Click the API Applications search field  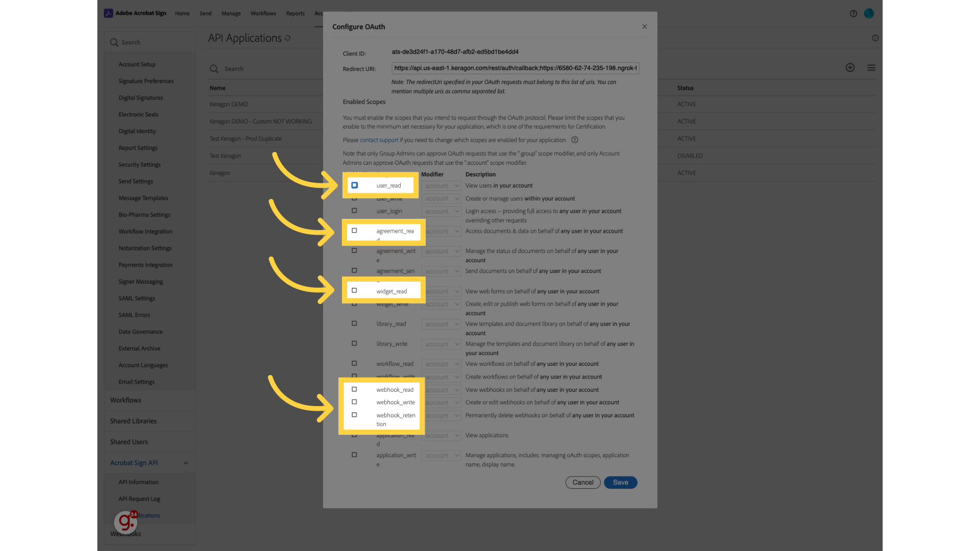click(265, 69)
